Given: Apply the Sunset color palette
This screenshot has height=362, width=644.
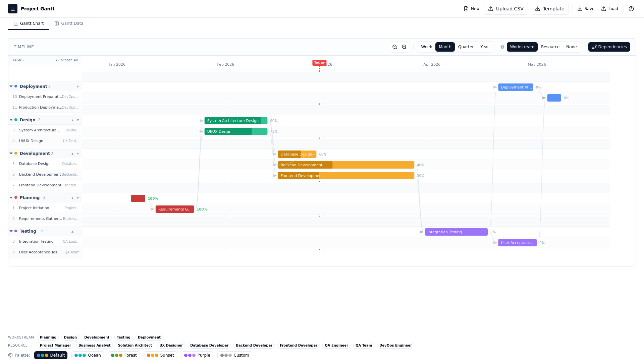Looking at the screenshot, I should click(x=160, y=355).
